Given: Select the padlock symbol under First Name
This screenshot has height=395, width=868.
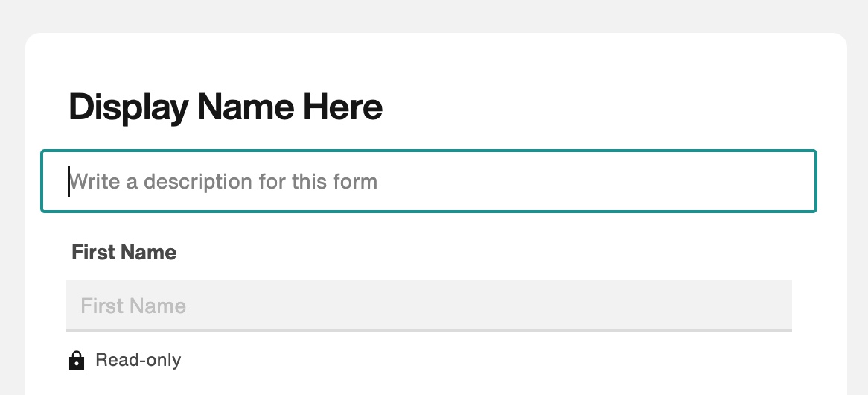Looking at the screenshot, I should tap(77, 360).
